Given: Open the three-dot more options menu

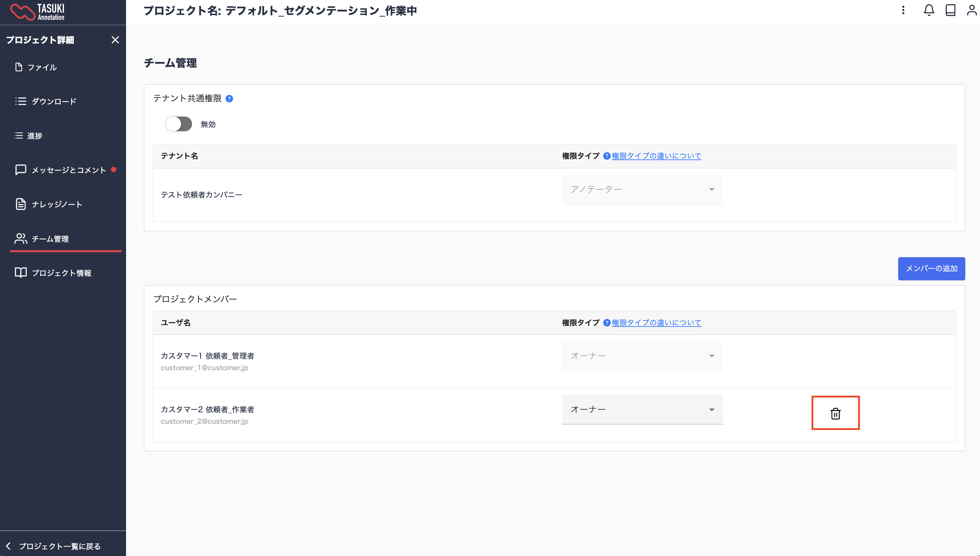Looking at the screenshot, I should (x=903, y=10).
